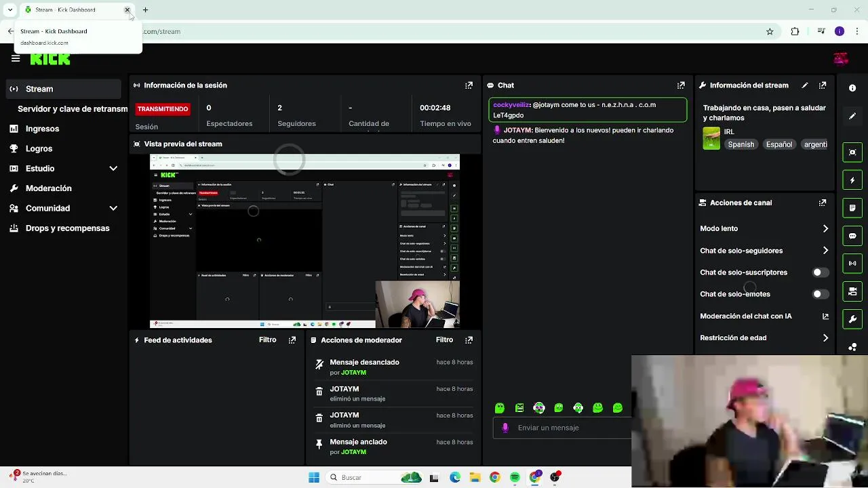Open the hamburger menu beside Kick logo

(16, 58)
